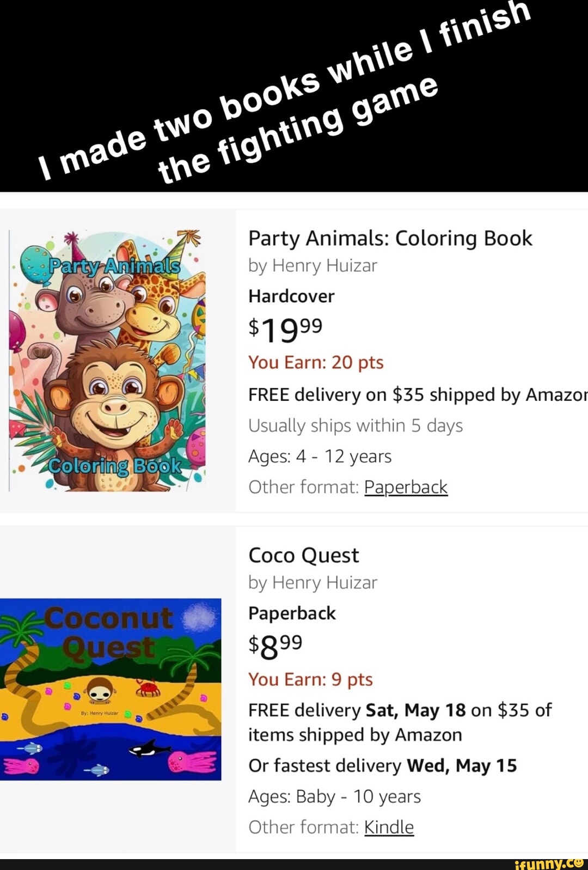This screenshot has height=870, width=588.
Task: Click the "You Earn: 9 pts" text
Action: (x=310, y=679)
